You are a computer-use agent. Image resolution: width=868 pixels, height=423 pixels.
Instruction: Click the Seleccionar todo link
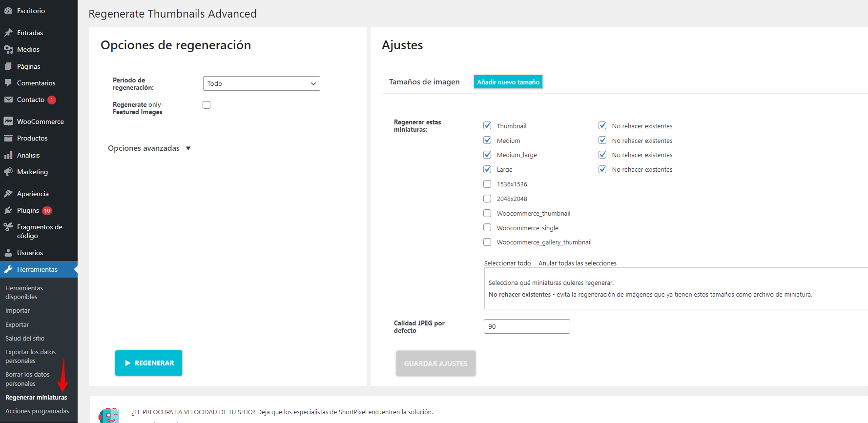click(507, 263)
